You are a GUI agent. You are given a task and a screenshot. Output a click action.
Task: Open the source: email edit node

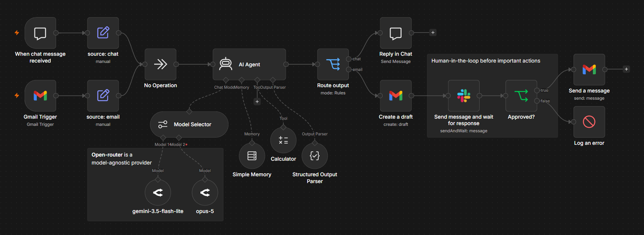103,96
